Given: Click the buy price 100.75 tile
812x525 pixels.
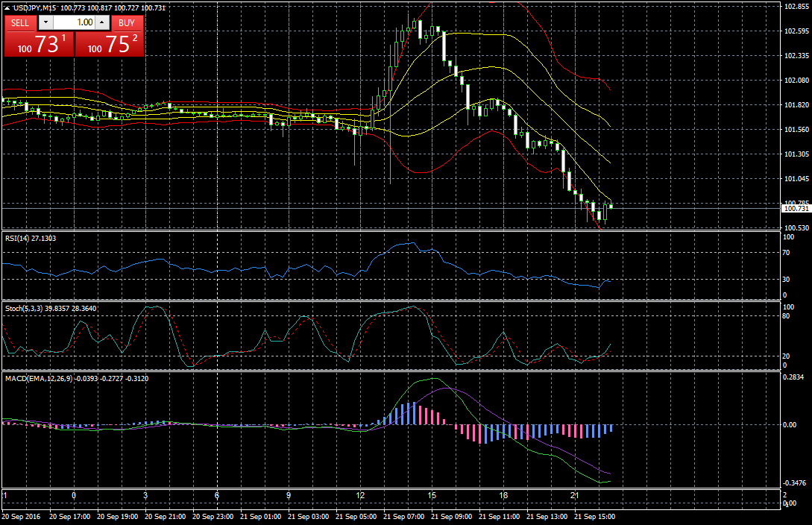Looking at the screenshot, I should 110,44.
